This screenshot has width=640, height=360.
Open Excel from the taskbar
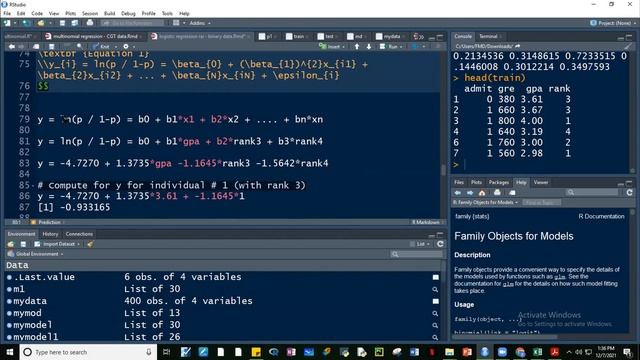[537, 352]
